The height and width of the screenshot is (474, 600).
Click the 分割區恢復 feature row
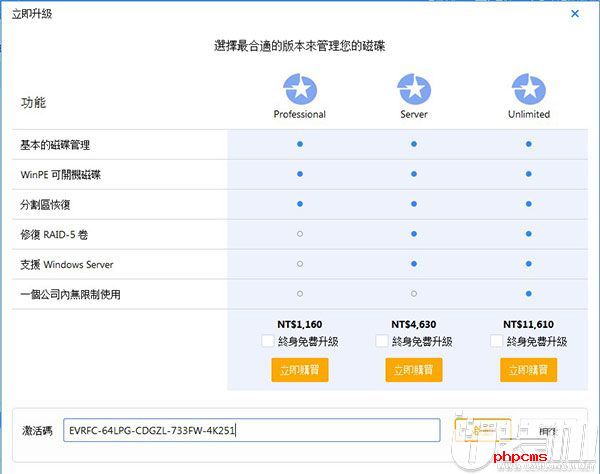(300, 204)
